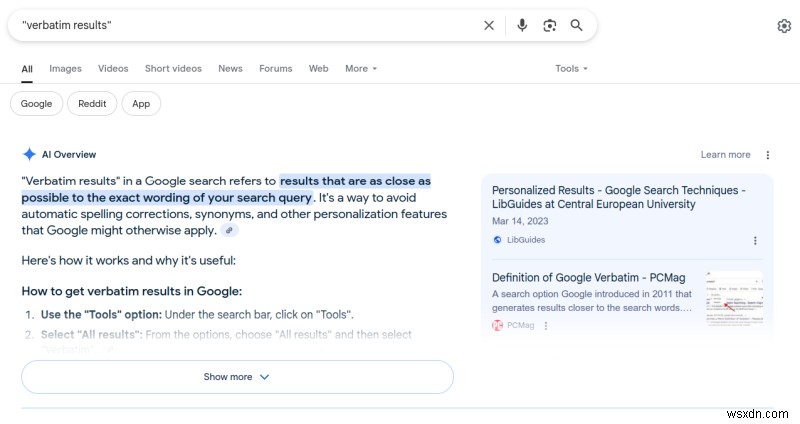Click the AI Overview sparkle icon
The height and width of the screenshot is (424, 800).
coord(29,154)
